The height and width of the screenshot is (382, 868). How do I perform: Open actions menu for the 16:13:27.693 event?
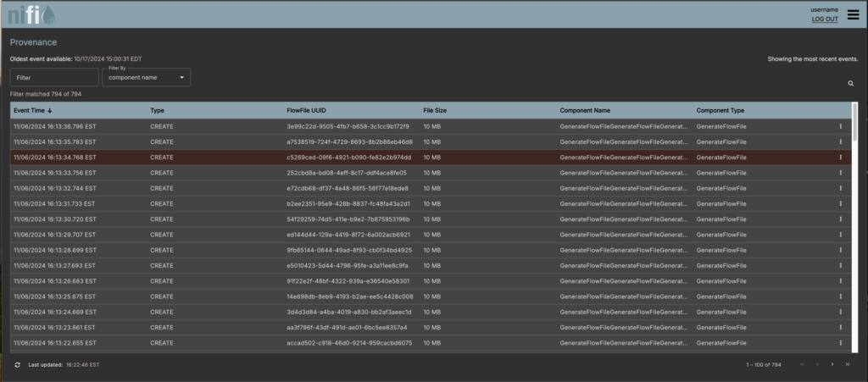pyautogui.click(x=840, y=266)
